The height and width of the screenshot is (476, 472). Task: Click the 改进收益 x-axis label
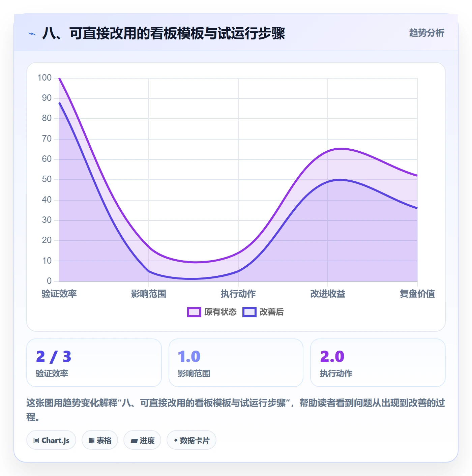[328, 294]
